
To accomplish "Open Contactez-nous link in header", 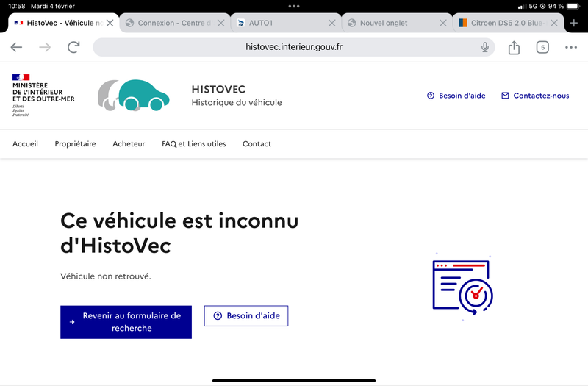I will [x=535, y=96].
